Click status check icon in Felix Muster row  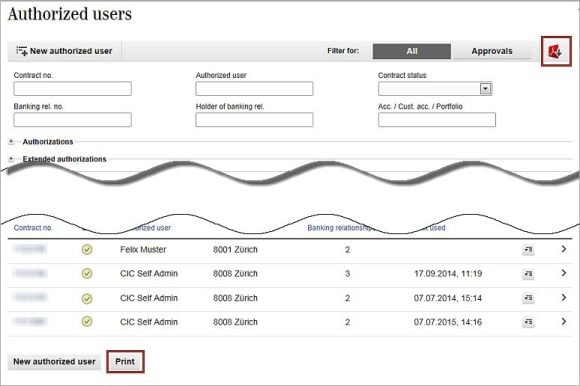87,250
